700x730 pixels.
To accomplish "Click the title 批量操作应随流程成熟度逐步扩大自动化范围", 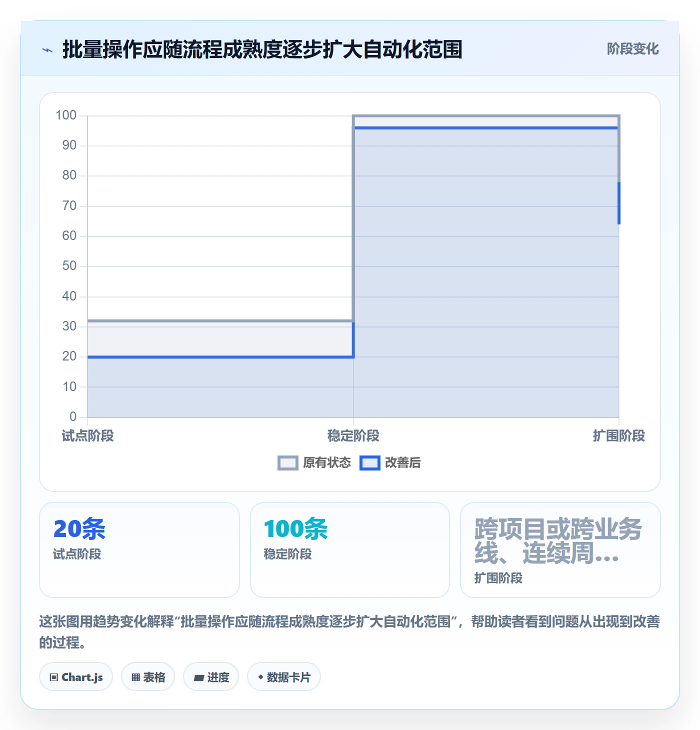I will [262, 49].
